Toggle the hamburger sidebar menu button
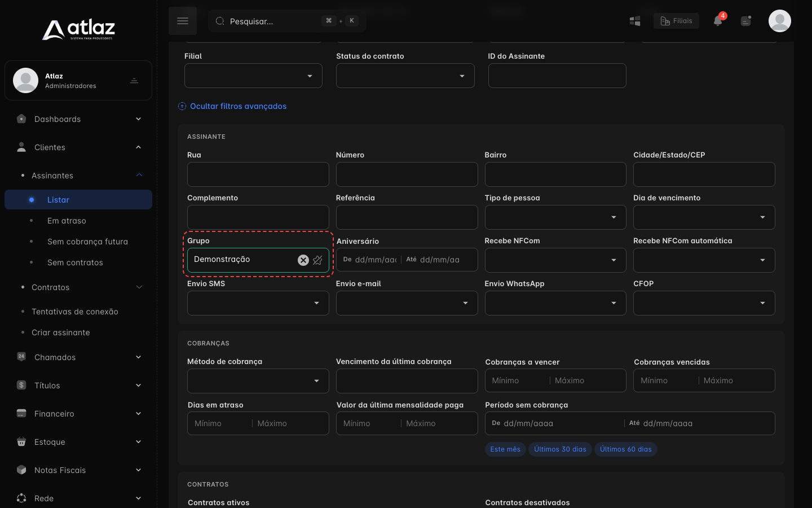This screenshot has width=812, height=508. [183, 21]
